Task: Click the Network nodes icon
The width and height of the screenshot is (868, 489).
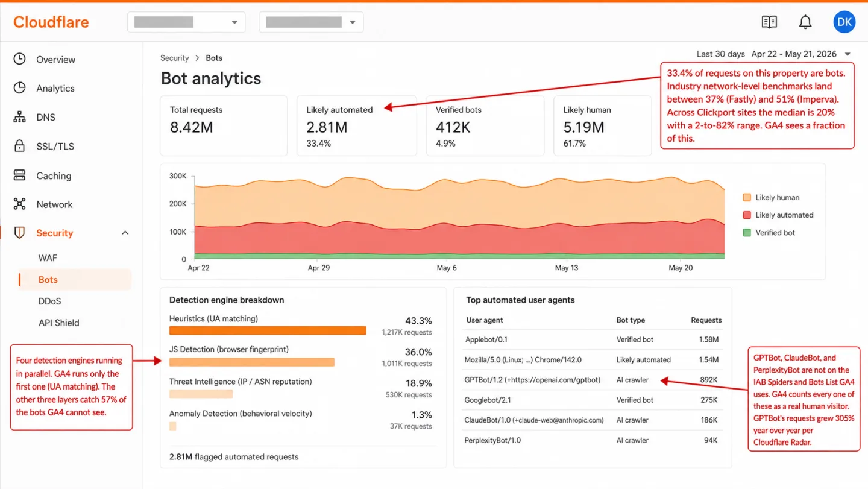Action: click(20, 204)
